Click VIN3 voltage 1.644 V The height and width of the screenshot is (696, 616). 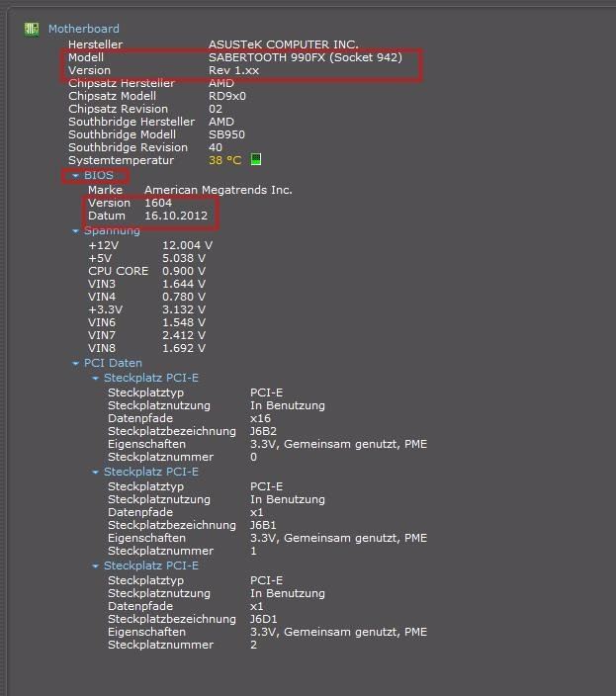pyautogui.click(x=184, y=284)
